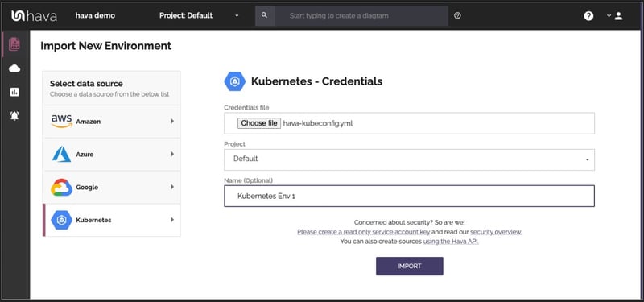The image size is (644, 302).
Task: Click the Credentials file label
Action: point(246,107)
